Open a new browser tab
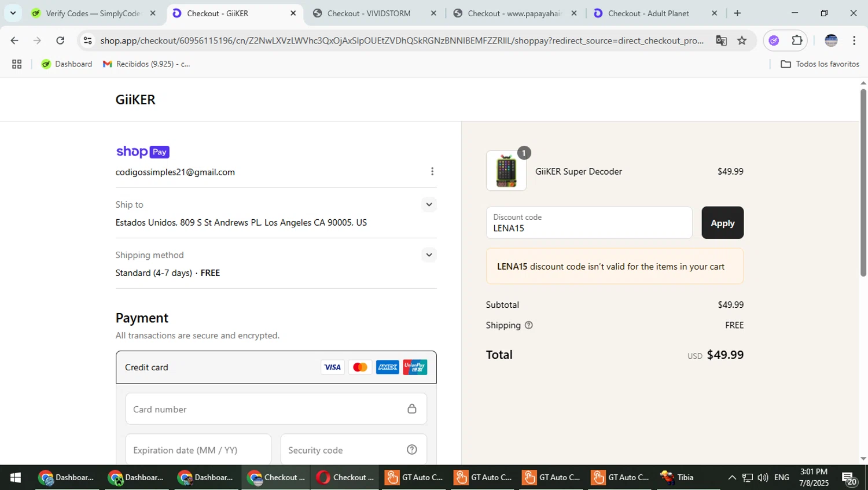 coord(737,13)
